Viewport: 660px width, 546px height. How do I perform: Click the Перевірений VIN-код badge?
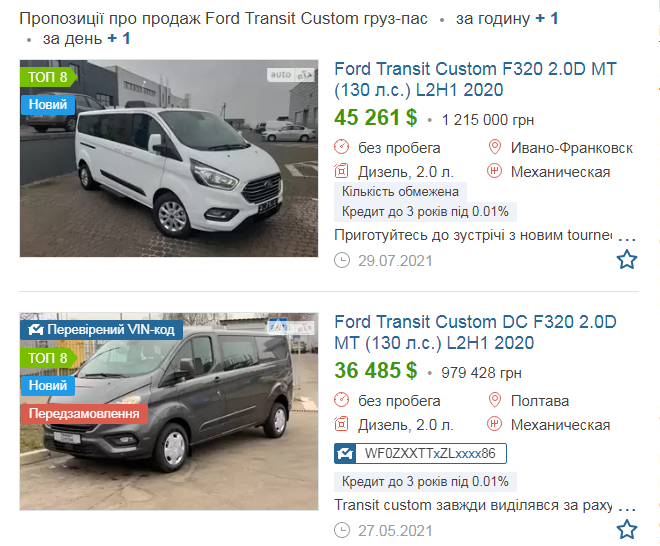101,330
